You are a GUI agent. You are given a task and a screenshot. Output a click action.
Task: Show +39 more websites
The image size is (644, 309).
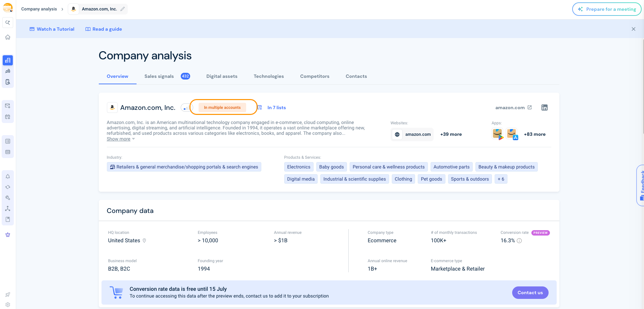[451, 134]
